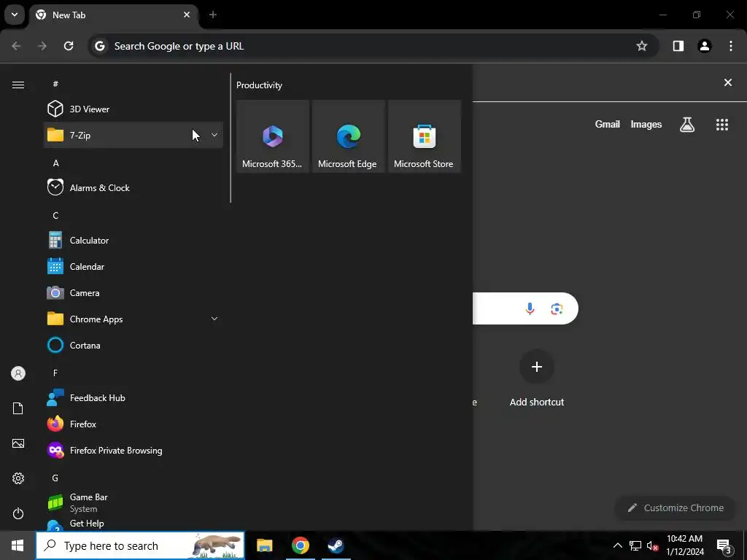747x560 pixels.
Task: Click the Power button in Start
Action: tap(18, 513)
